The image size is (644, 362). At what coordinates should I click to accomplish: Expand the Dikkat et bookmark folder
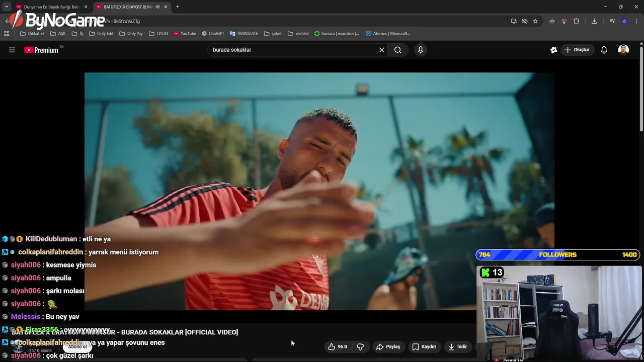click(x=32, y=34)
